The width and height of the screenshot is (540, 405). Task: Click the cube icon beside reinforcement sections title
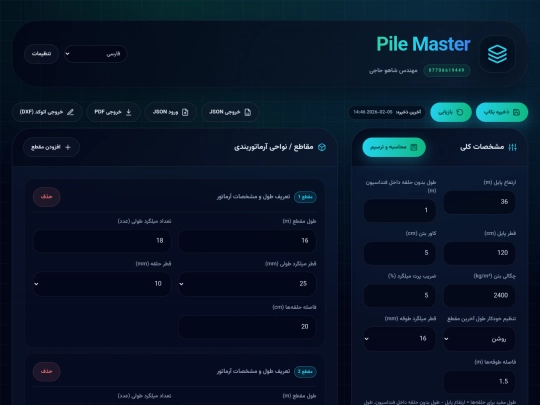point(322,147)
